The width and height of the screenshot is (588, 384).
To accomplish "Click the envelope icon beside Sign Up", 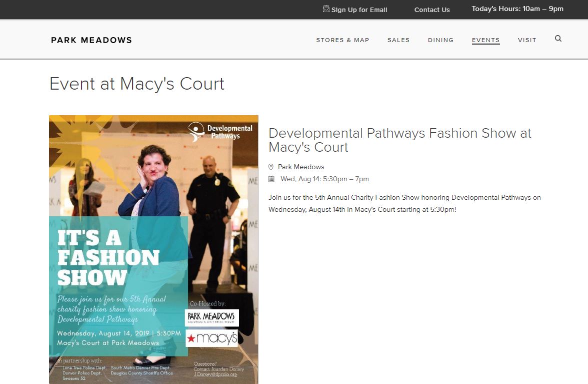I will click(x=326, y=9).
